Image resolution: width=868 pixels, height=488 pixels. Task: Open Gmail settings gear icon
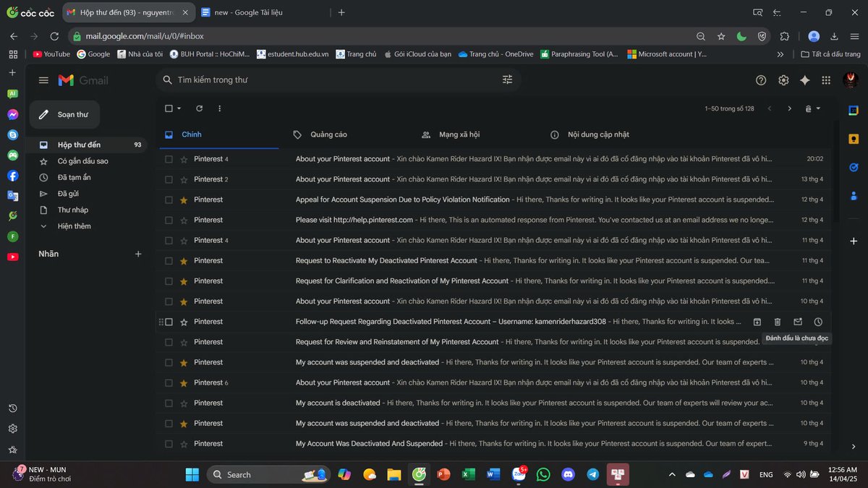(x=783, y=80)
